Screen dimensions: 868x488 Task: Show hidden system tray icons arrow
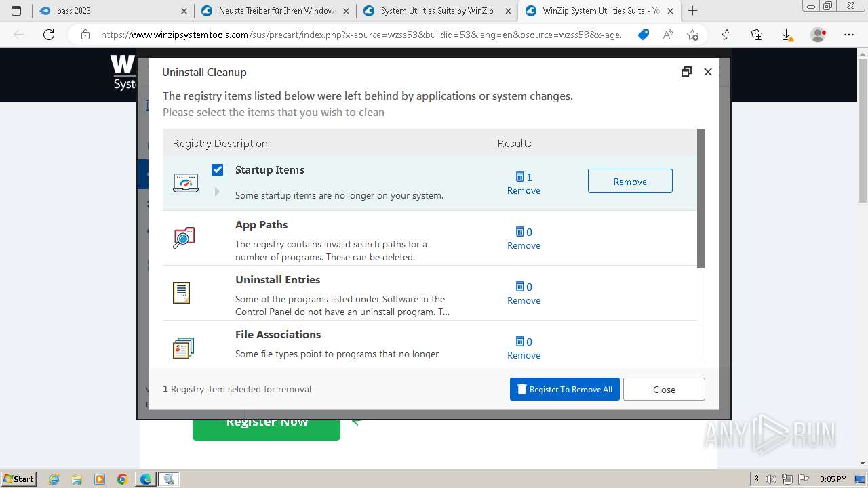(x=756, y=479)
